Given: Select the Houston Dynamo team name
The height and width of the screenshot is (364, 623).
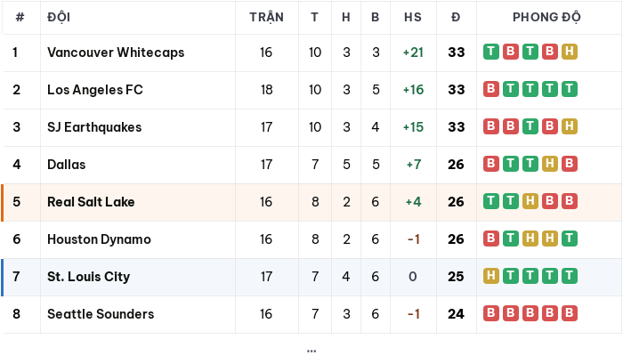Looking at the screenshot, I should 99,239.
